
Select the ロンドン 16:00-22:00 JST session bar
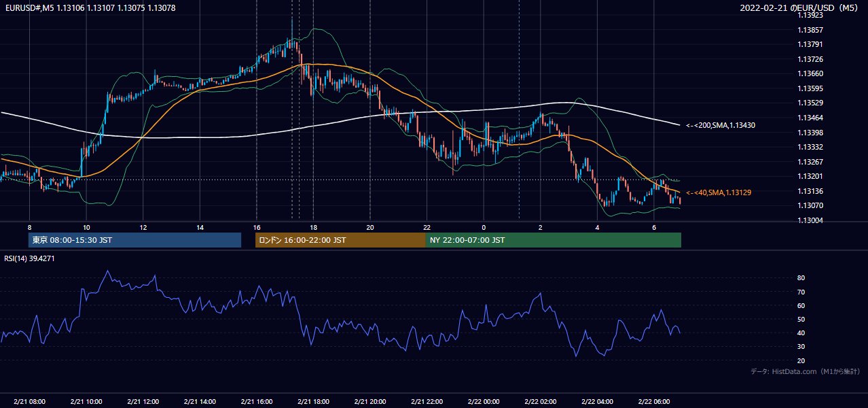(340, 240)
